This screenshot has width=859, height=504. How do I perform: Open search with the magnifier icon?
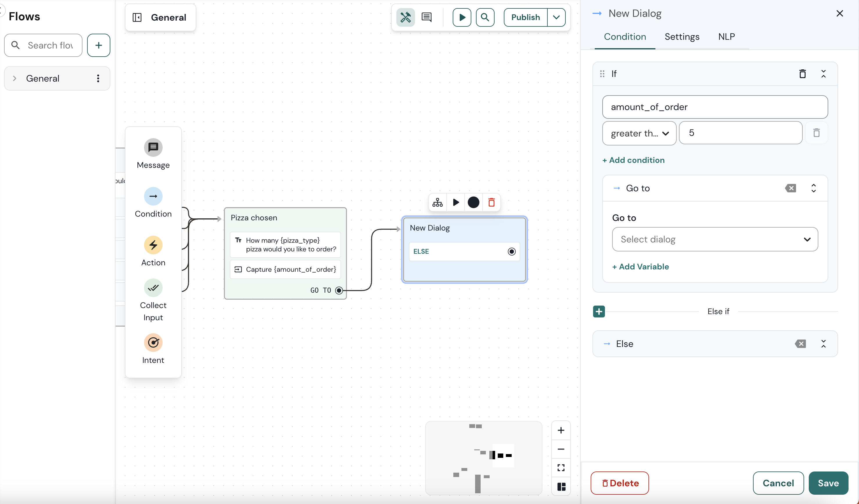click(485, 17)
